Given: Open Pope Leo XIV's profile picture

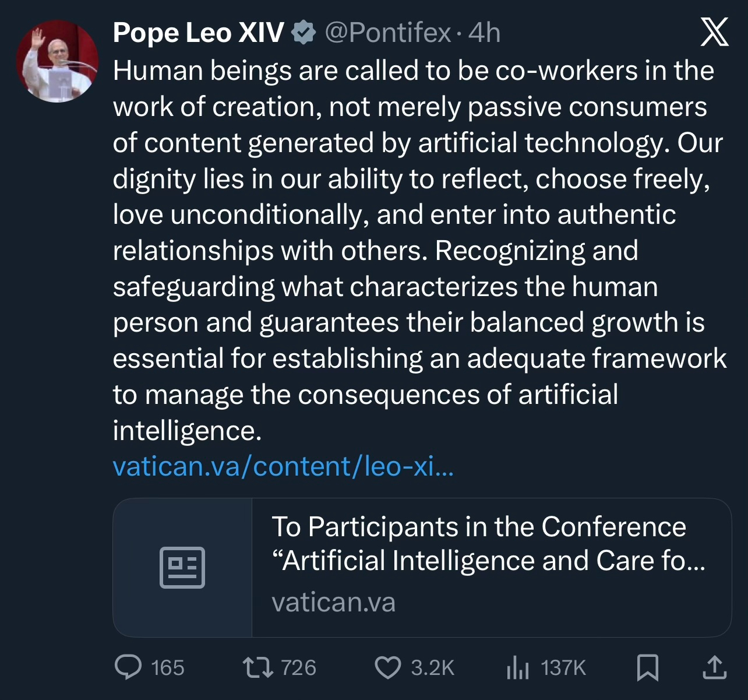Looking at the screenshot, I should 57,61.
